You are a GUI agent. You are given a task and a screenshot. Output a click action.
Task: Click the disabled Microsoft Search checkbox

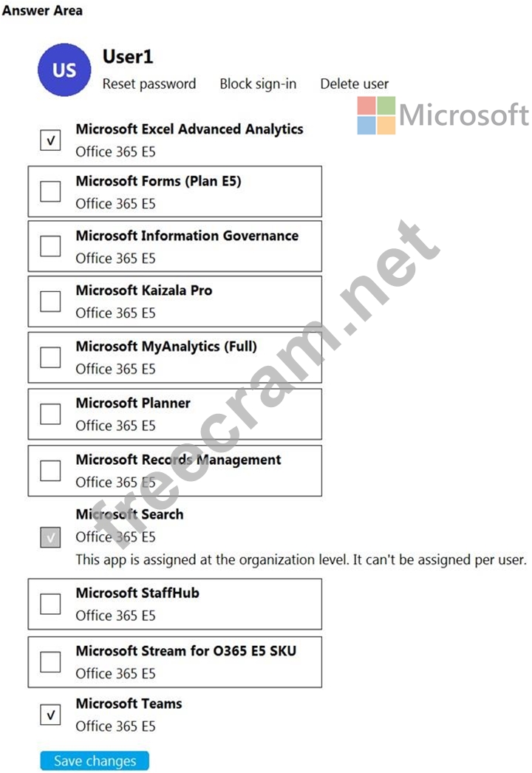coord(50,537)
